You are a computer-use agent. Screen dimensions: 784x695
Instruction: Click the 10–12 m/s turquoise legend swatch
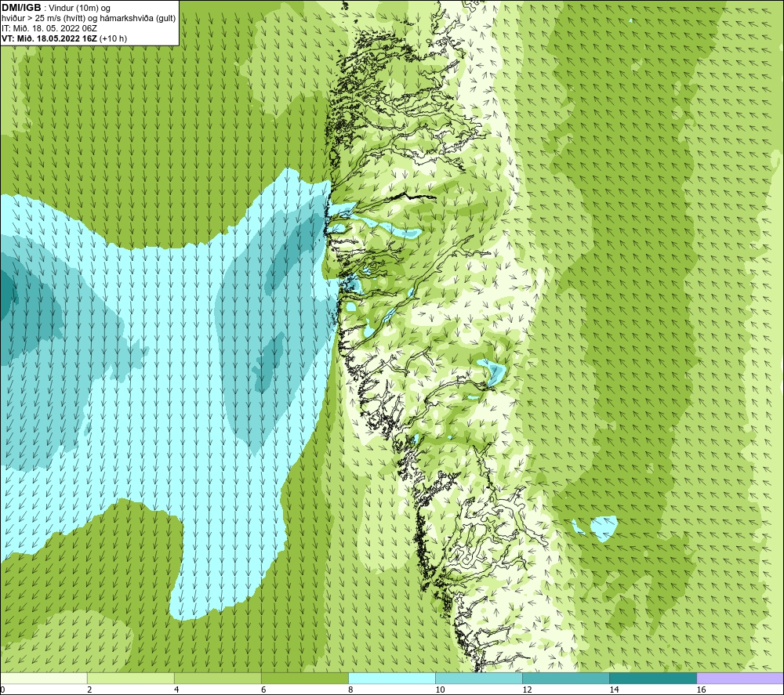(479, 679)
